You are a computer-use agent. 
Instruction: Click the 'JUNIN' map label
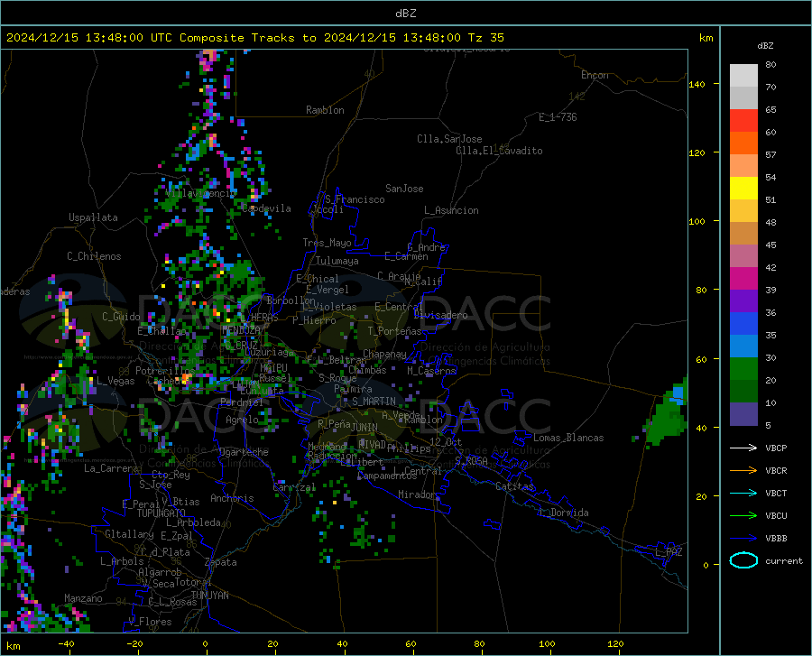click(x=364, y=427)
